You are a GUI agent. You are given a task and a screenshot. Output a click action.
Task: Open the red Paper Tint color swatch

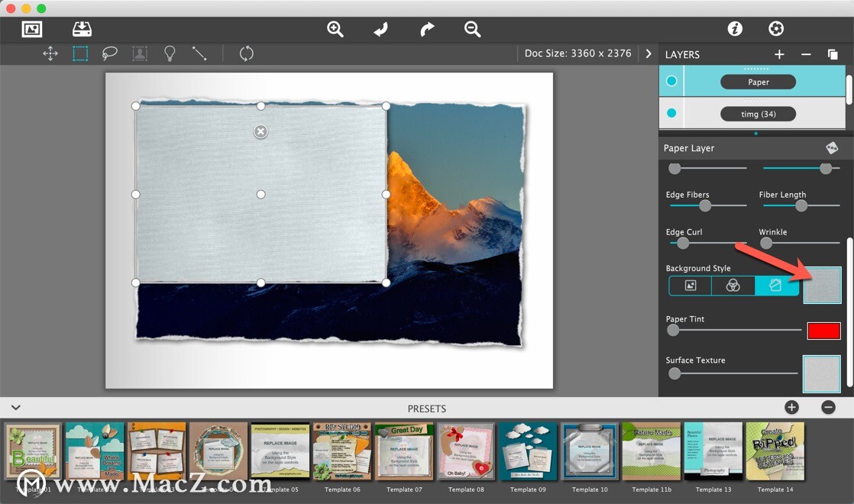[x=823, y=331]
